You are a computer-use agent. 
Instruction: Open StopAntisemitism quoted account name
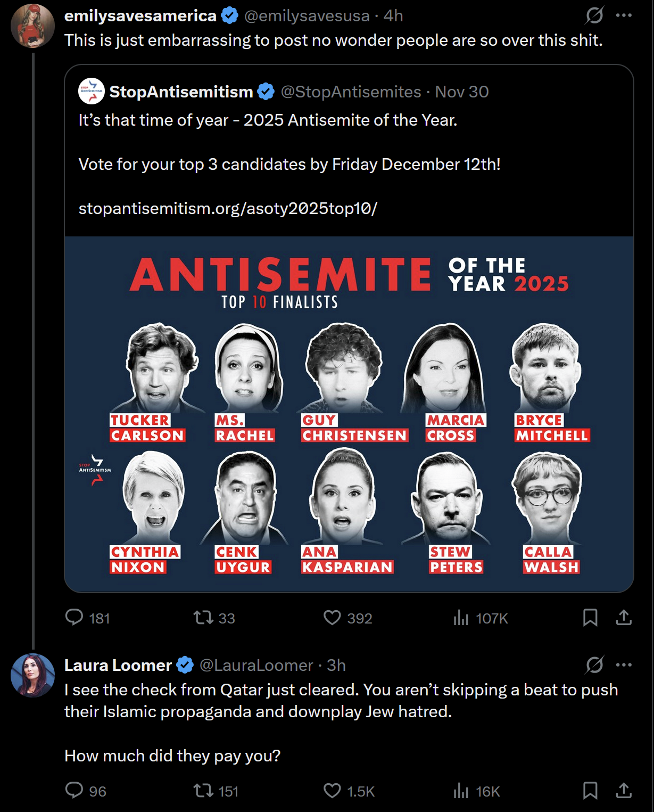point(181,92)
